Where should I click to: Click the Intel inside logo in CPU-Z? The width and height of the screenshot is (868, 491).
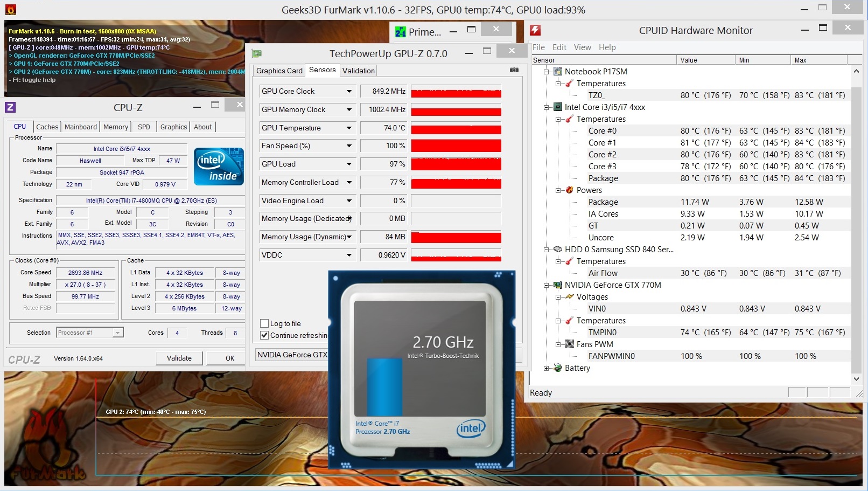[x=219, y=167]
